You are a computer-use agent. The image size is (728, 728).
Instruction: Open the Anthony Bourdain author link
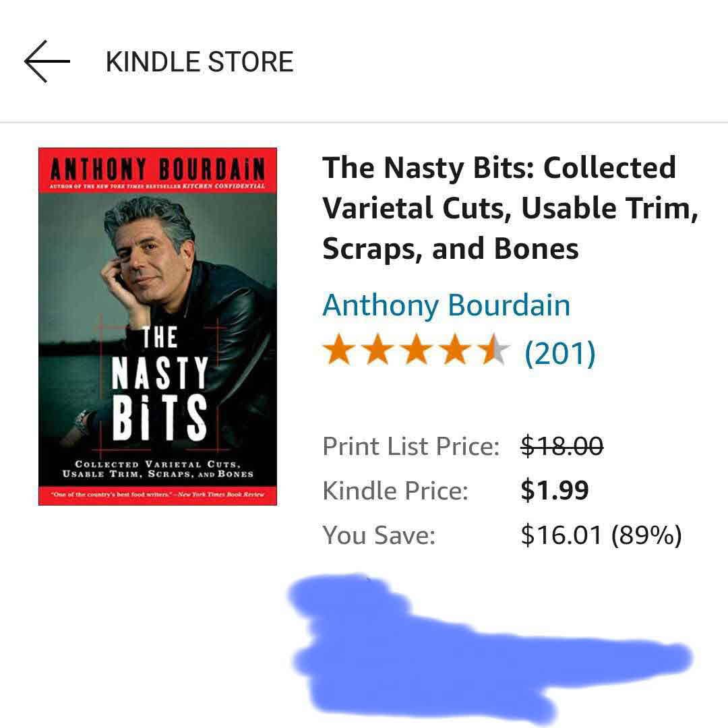(x=446, y=305)
